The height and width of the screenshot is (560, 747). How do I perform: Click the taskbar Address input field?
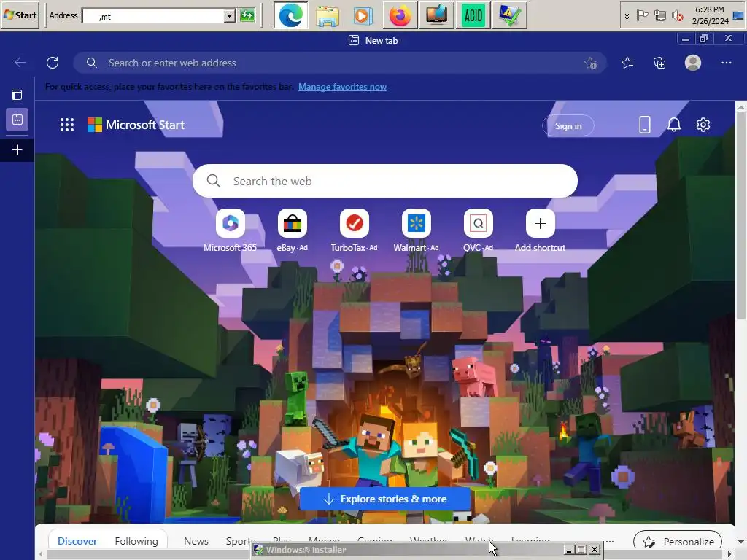(x=153, y=16)
